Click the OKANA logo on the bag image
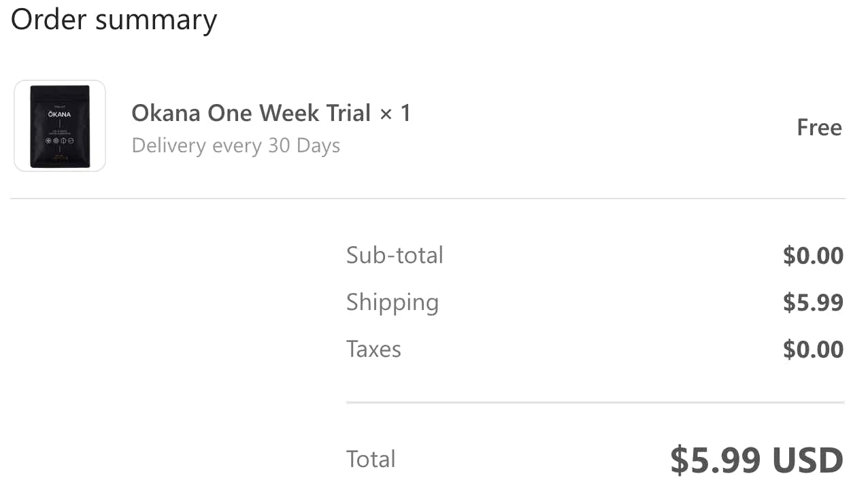This screenshot has height=495, width=868. point(60,114)
